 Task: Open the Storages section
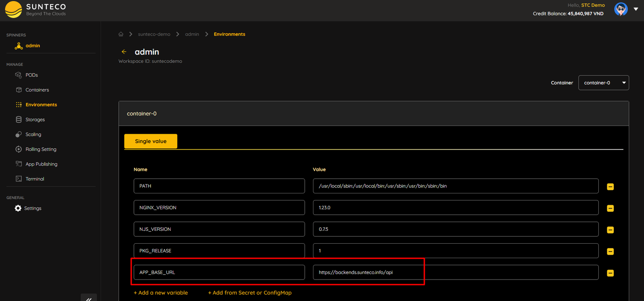pos(35,119)
